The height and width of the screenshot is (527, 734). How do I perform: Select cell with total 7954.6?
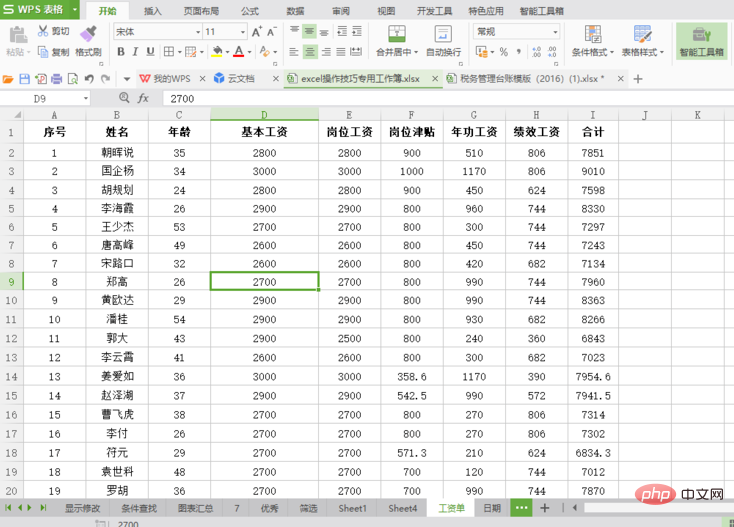point(593,377)
